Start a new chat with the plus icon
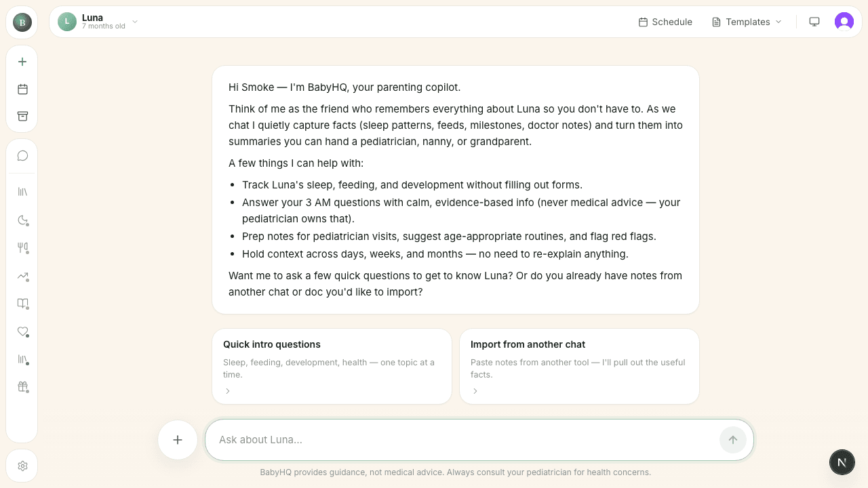 click(22, 62)
